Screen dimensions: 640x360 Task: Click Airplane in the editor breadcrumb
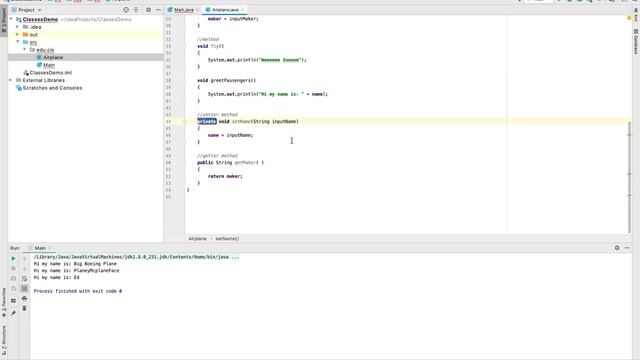[x=197, y=239]
